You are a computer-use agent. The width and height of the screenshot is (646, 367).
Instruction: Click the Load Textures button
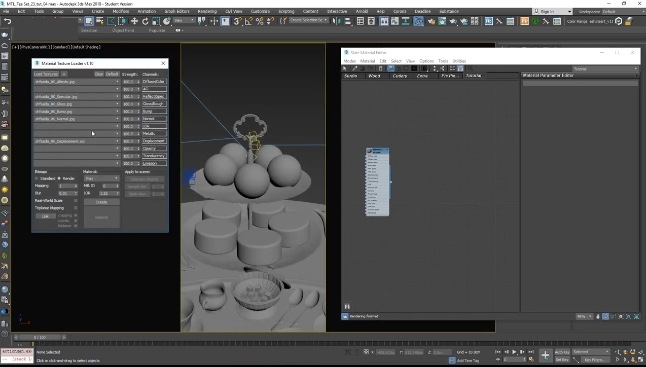point(46,74)
